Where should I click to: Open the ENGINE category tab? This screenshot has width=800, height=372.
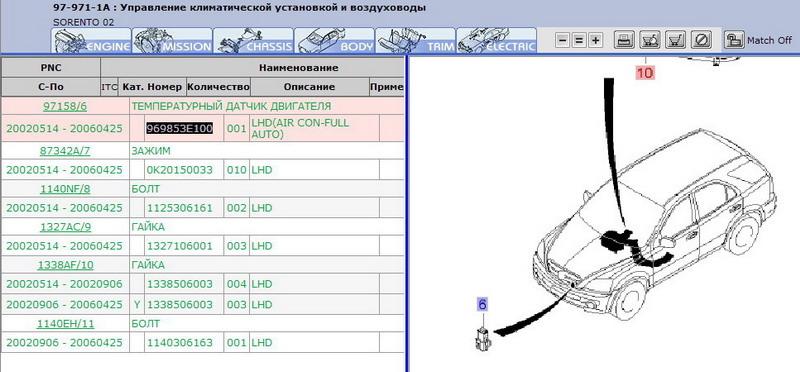(91, 40)
